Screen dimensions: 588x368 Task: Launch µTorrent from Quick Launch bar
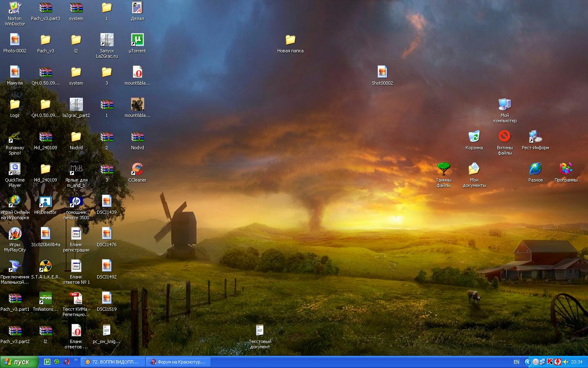pos(47,362)
